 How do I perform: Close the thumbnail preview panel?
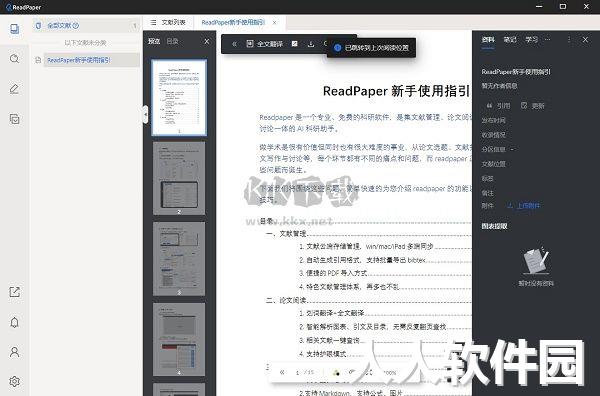(207, 41)
